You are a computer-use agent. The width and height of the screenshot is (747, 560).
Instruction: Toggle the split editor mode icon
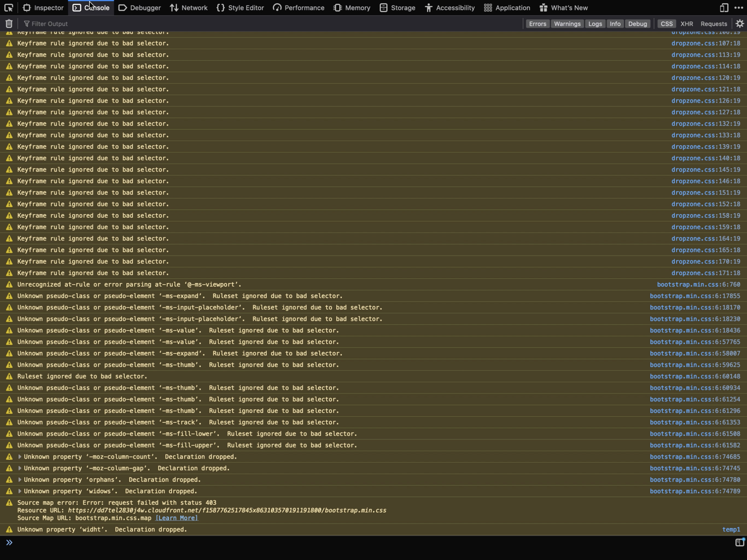click(x=740, y=542)
